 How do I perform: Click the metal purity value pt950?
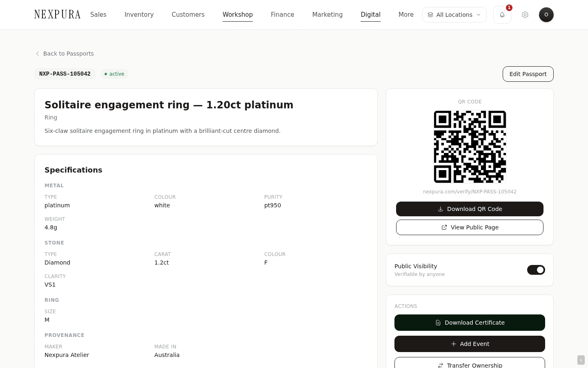(272, 205)
